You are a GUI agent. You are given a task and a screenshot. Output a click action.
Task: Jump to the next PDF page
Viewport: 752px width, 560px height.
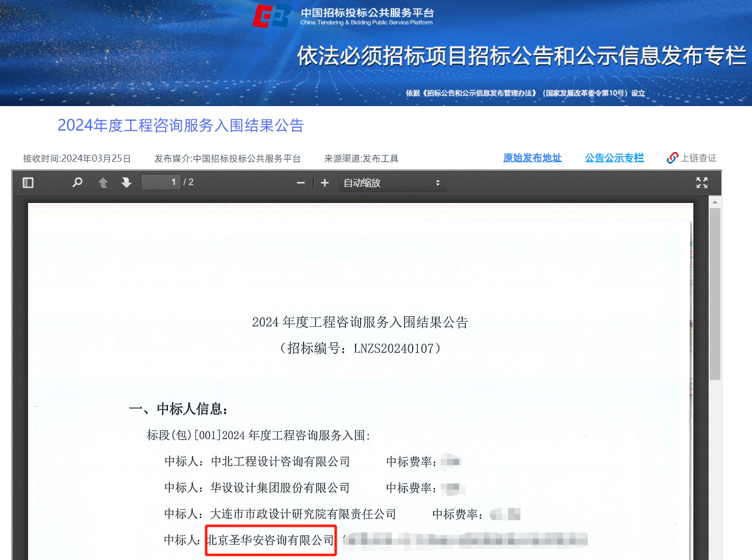(x=127, y=183)
